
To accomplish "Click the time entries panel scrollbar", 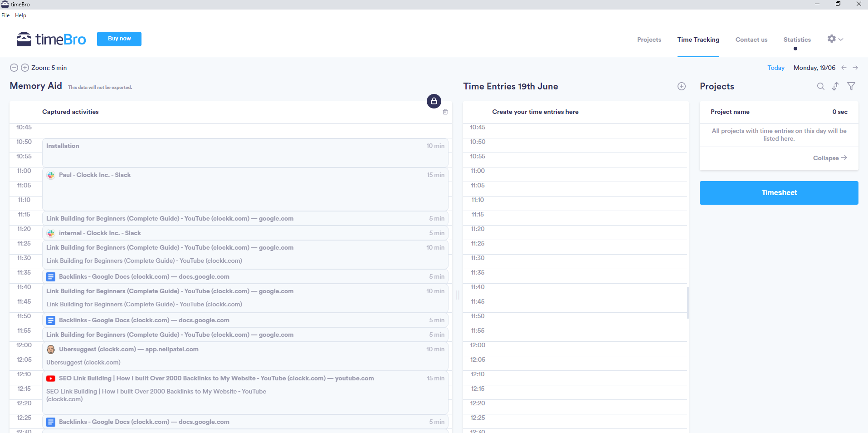I will (688, 303).
